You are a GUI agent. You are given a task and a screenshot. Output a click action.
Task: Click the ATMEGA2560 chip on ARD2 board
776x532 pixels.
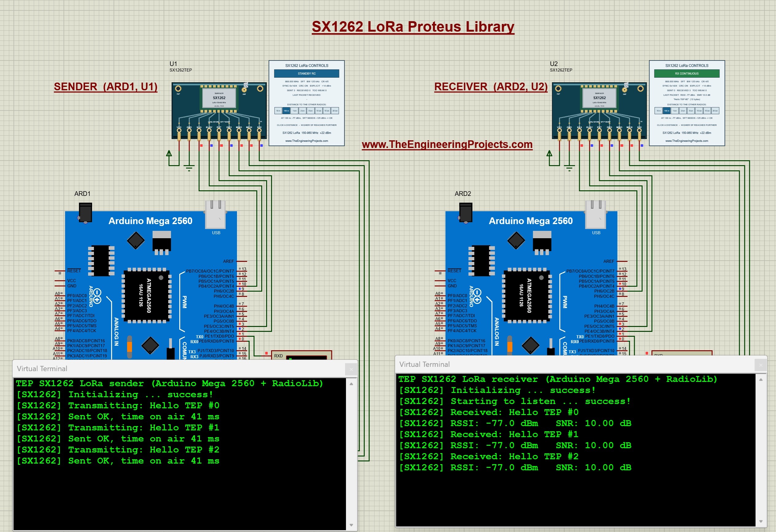[527, 296]
